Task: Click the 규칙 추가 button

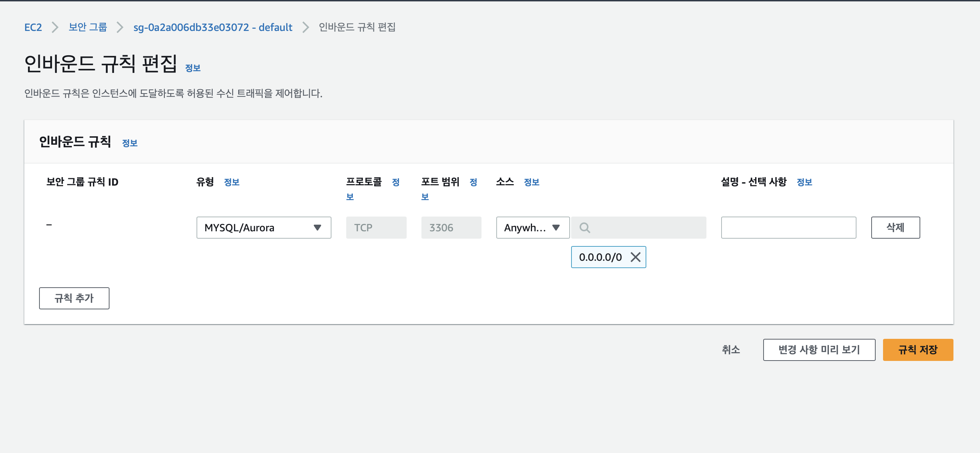Action: 74,298
